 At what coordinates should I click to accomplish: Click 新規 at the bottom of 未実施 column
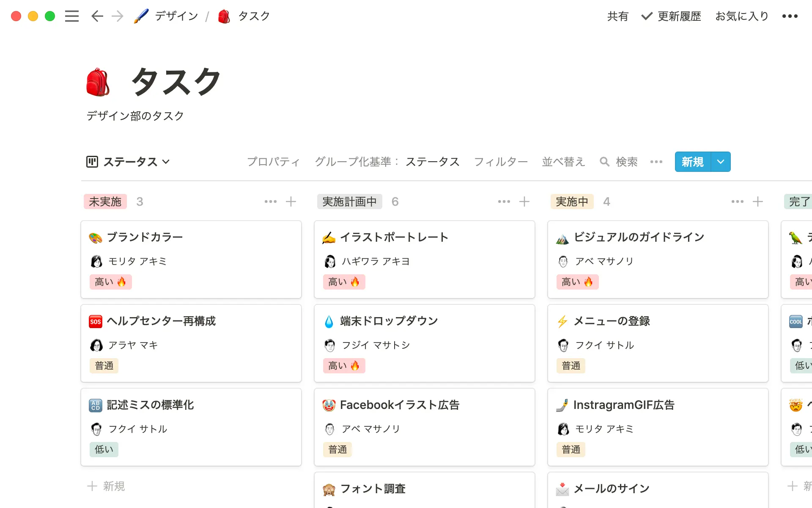(106, 486)
